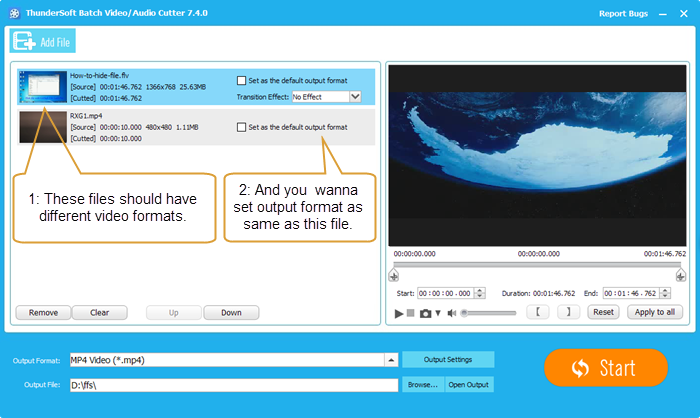
Task: Open Output Settings
Action: [448, 360]
